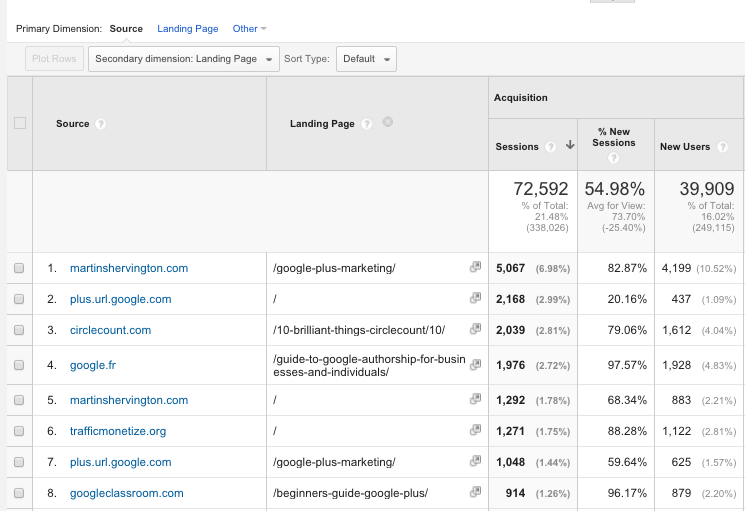745x511 pixels.
Task: Show help for Source column
Action: click(x=100, y=124)
